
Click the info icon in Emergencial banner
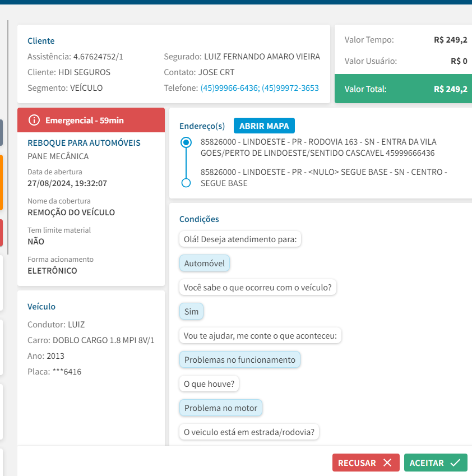coord(35,120)
